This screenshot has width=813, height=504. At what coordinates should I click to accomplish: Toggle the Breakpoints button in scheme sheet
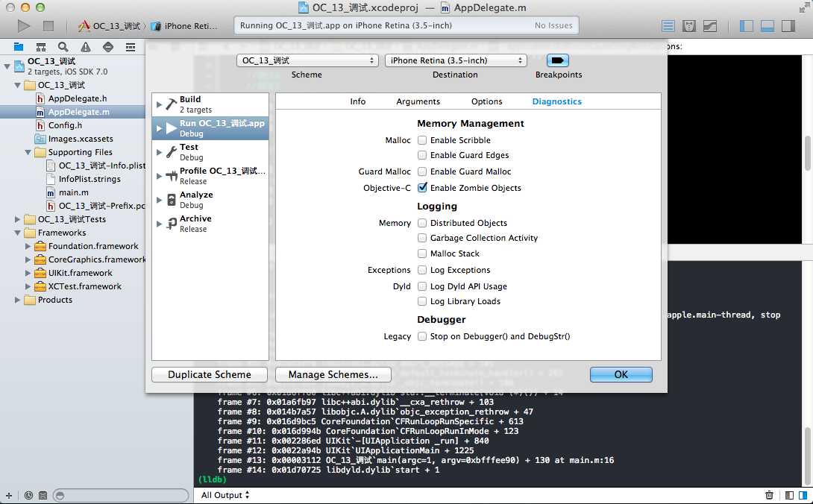coord(557,60)
